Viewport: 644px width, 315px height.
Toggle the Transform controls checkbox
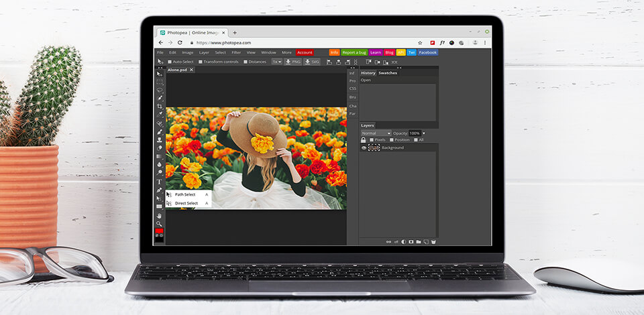click(x=201, y=62)
